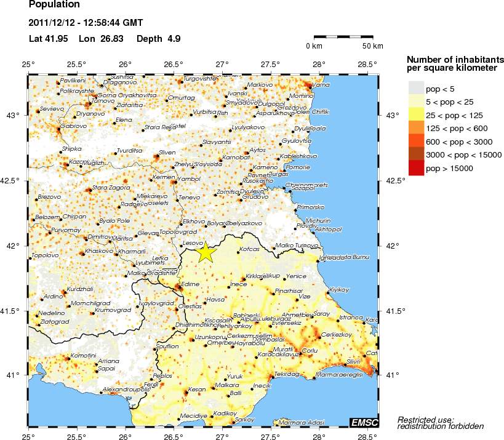Click the "3000 < pop < 15000" swatch
504x440 pixels.
pyautogui.click(x=416, y=154)
